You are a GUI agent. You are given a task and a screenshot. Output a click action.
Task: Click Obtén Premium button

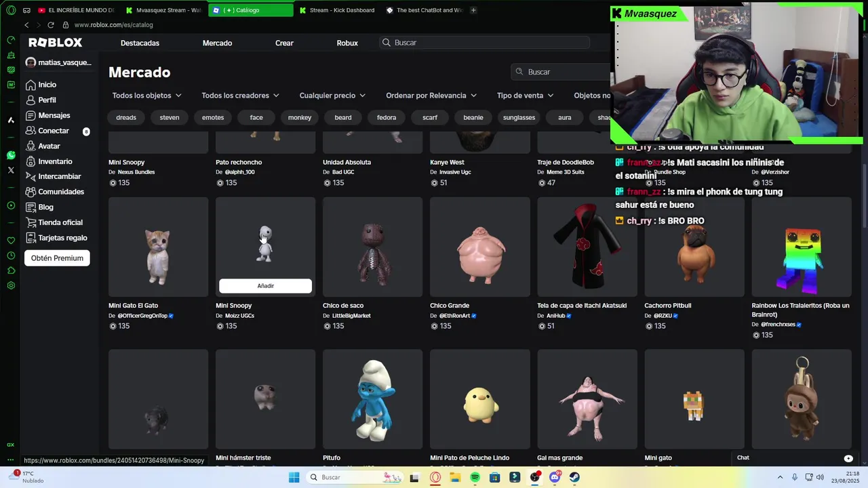tap(57, 258)
